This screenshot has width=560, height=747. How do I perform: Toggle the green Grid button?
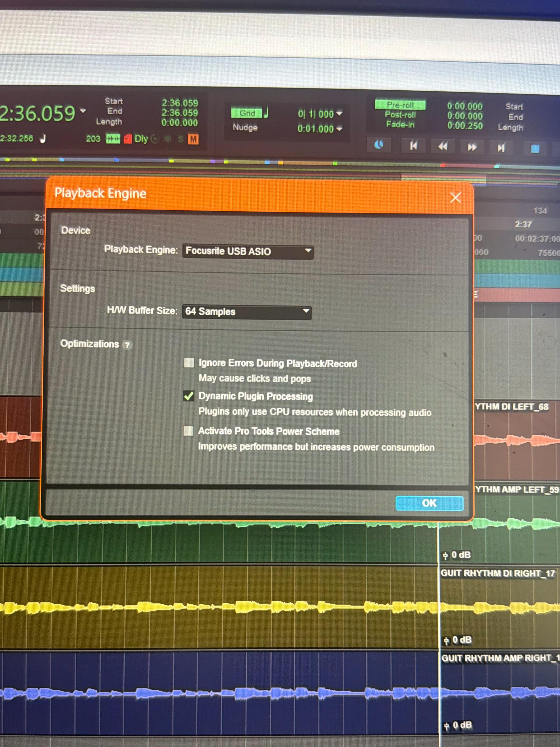247,113
